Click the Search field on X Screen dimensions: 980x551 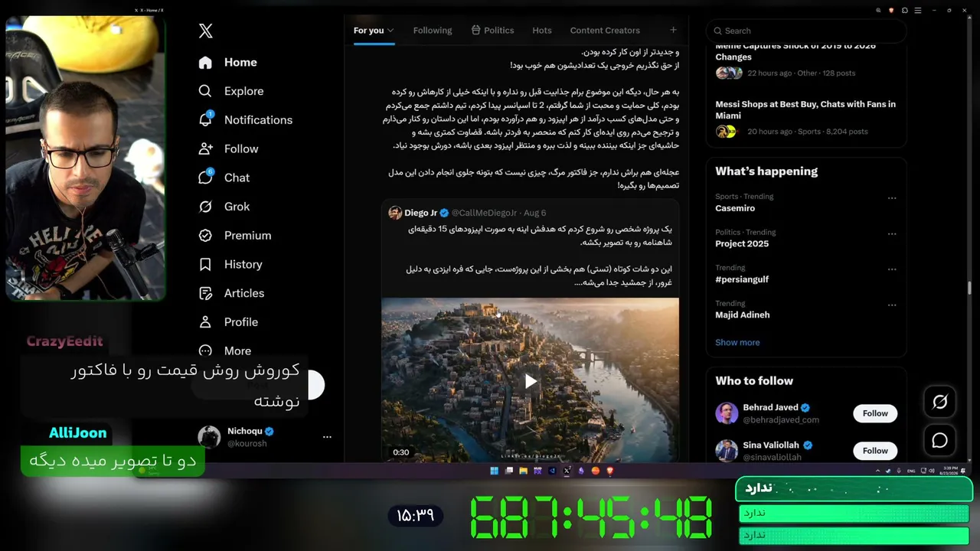[x=805, y=31]
